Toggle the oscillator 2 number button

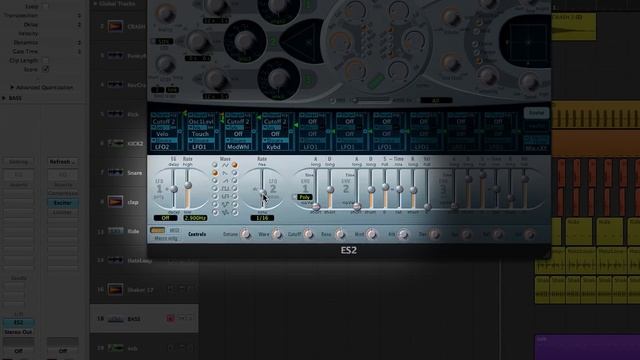(x=273, y=41)
